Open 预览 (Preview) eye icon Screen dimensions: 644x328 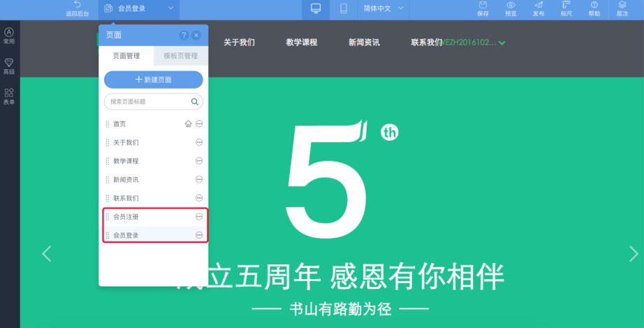pyautogui.click(x=511, y=6)
